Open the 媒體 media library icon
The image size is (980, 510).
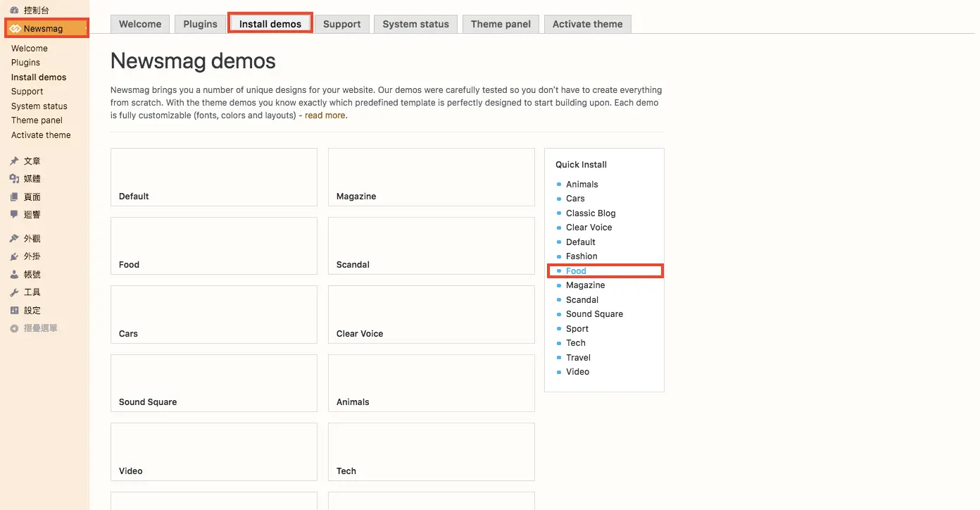coord(14,179)
